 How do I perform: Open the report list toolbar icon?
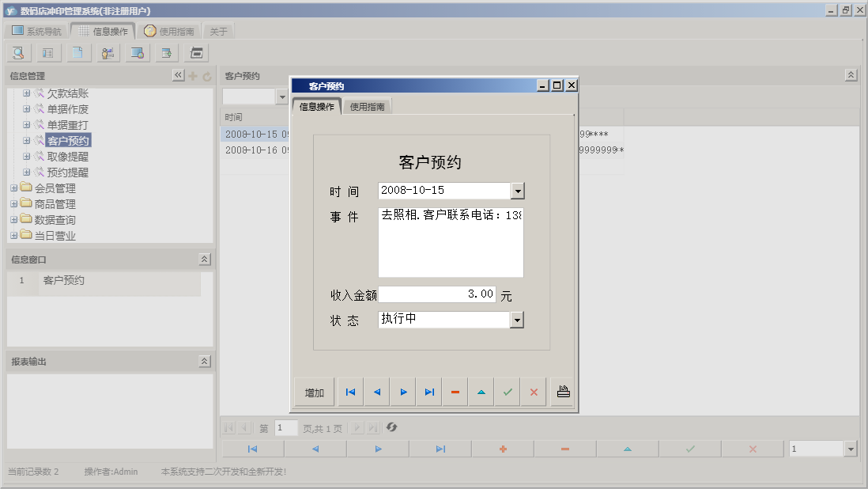tap(47, 52)
